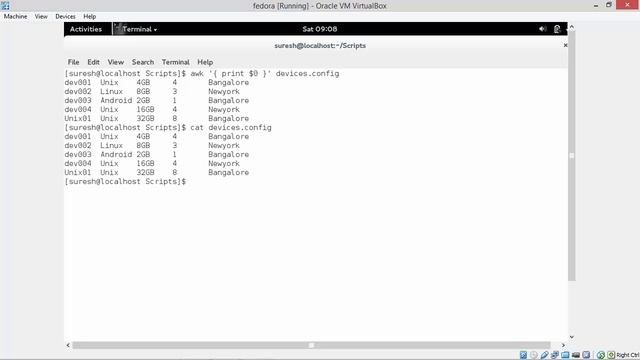
Task: Click the suresh@localhost:~/Scripts window title
Action: pos(320,46)
